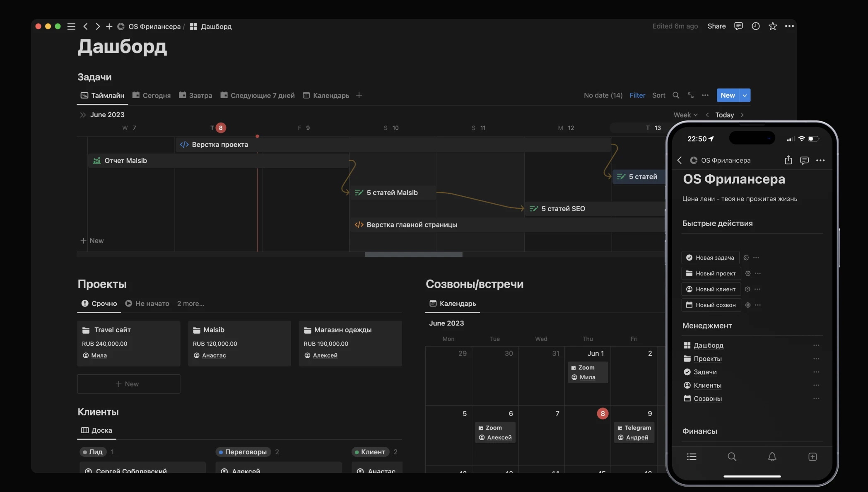Expand the Week timescale dropdown
Screen dimensions: 868x492
pos(685,115)
